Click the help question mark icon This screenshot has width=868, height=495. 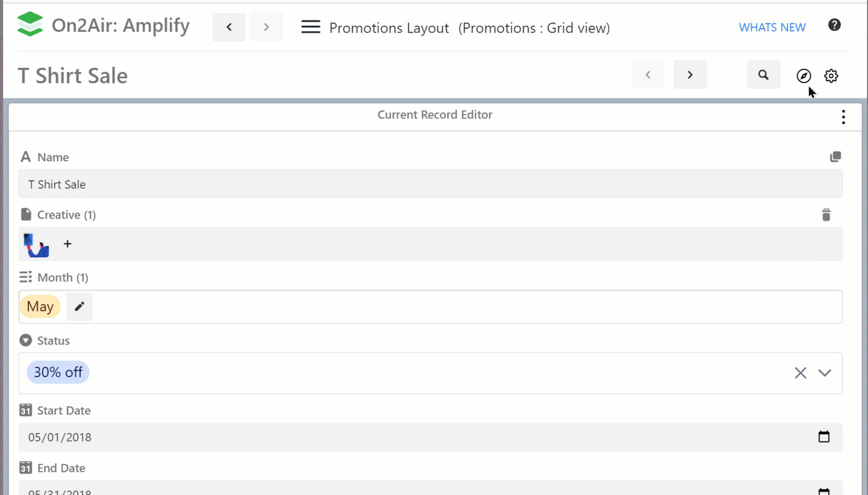[x=834, y=25]
